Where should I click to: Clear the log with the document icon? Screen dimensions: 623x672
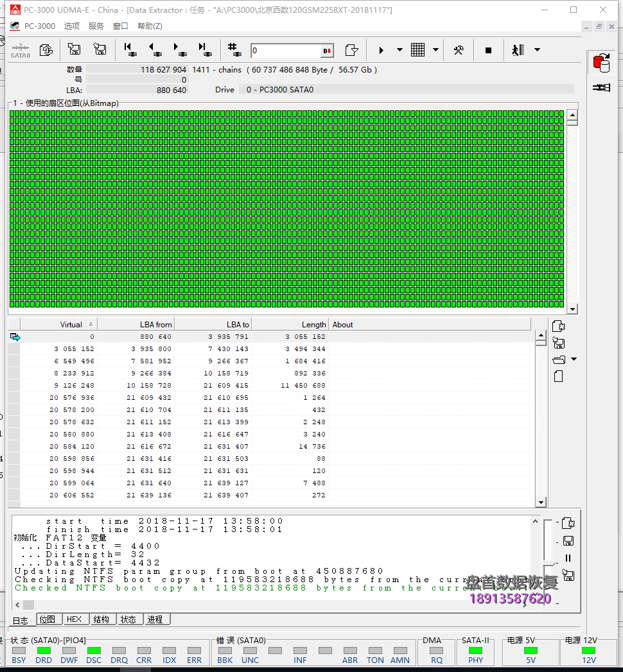(568, 523)
